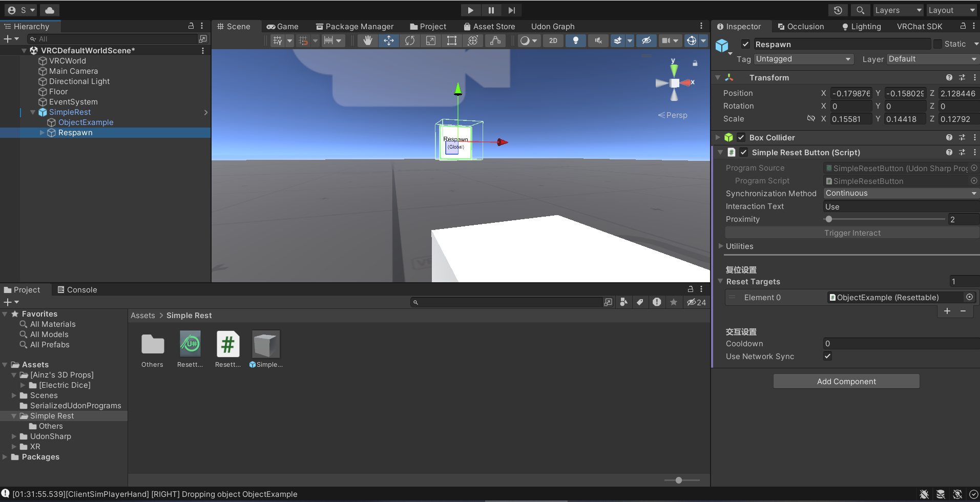Image resolution: width=980 pixels, height=502 pixels.
Task: Open the Layout dropdown
Action: 952,10
